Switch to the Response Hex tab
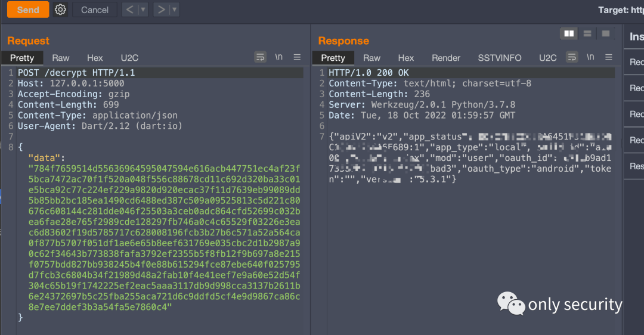Screen dimensions: 644x335 click(406, 58)
